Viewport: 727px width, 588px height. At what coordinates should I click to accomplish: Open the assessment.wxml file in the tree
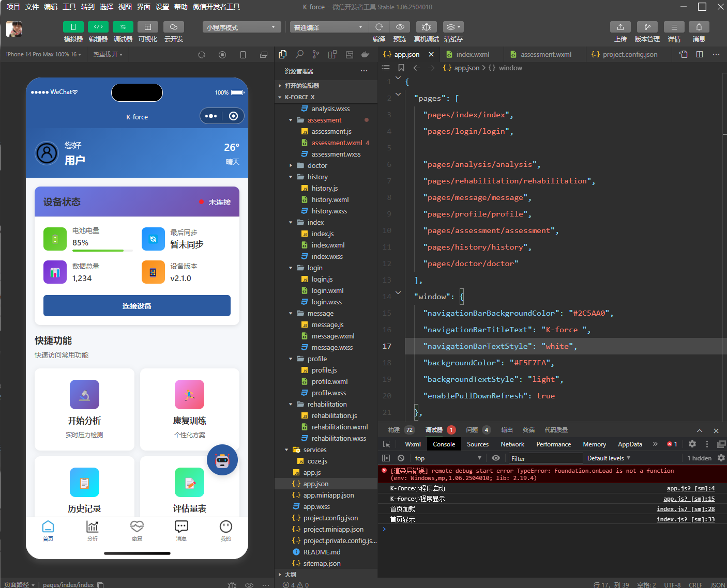click(x=326, y=143)
